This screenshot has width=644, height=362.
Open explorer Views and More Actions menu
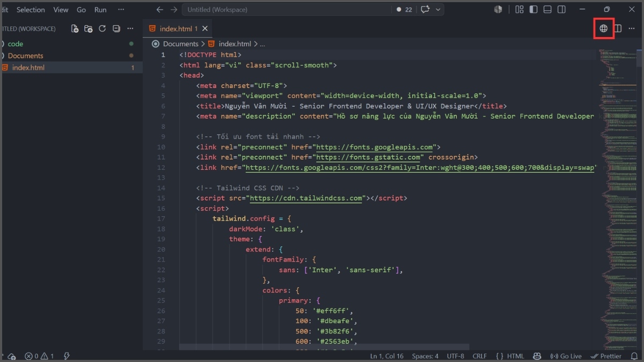pyautogui.click(x=130, y=28)
